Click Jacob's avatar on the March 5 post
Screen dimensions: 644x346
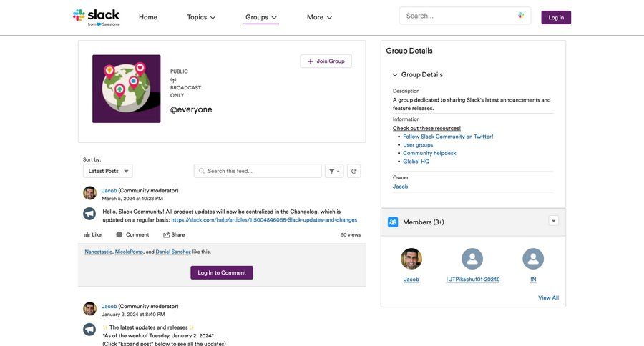90,193
